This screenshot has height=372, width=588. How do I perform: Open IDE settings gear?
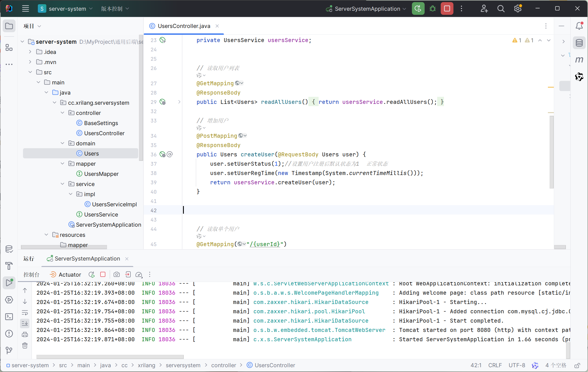click(518, 9)
